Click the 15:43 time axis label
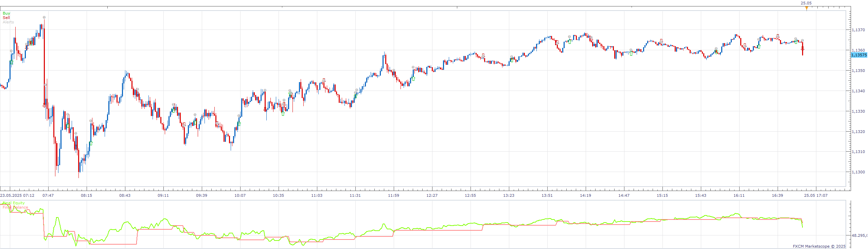The height and width of the screenshot is (249, 868). point(701,195)
